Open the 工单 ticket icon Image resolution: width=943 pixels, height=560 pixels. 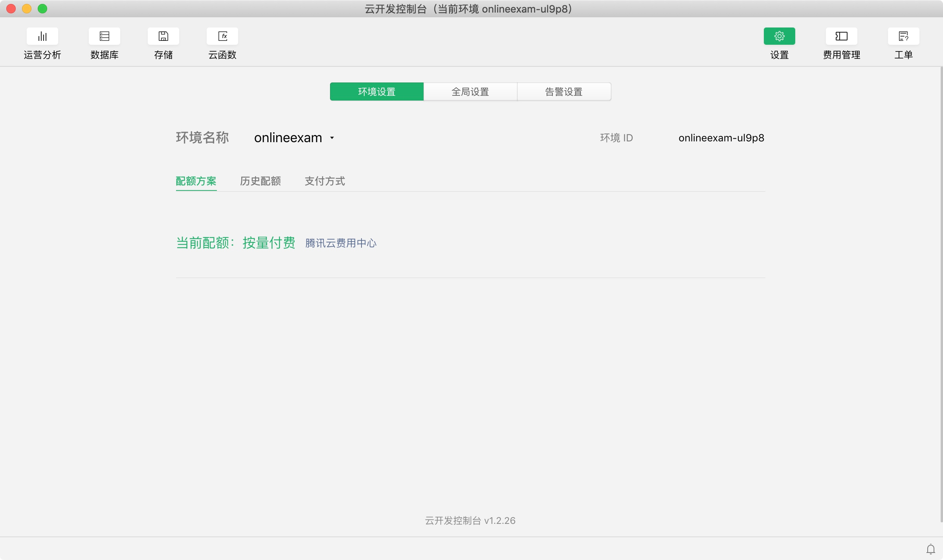coord(903,37)
